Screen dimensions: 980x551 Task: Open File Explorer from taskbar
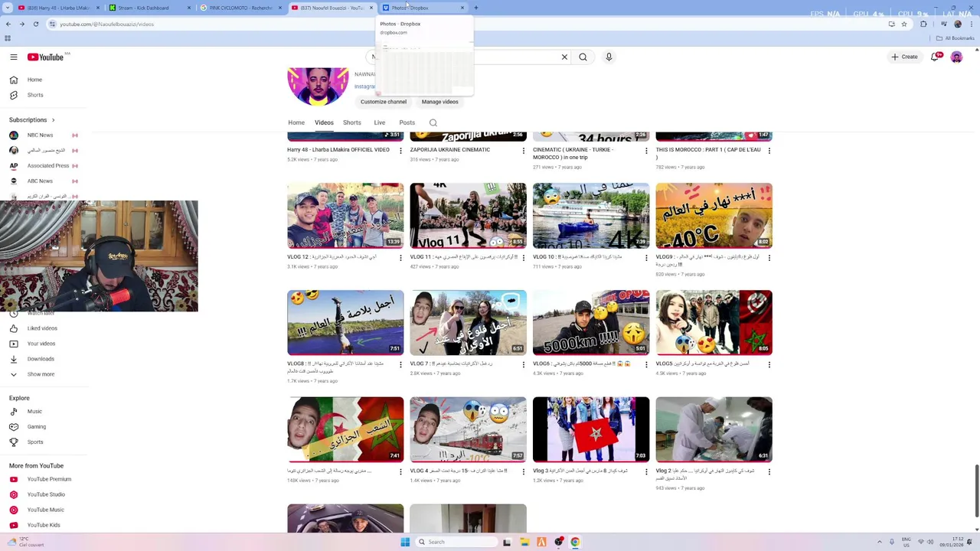tap(524, 542)
